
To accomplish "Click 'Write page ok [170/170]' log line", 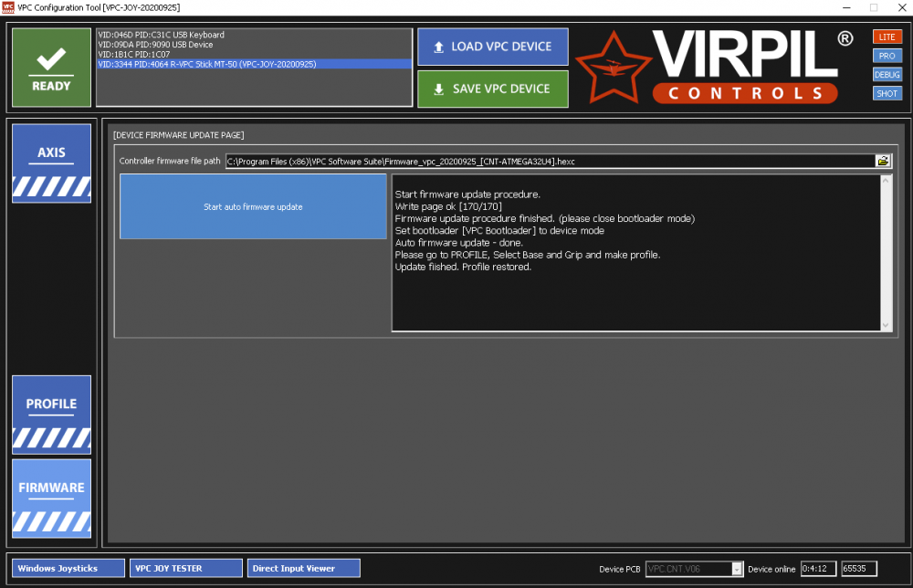I will (448, 206).
